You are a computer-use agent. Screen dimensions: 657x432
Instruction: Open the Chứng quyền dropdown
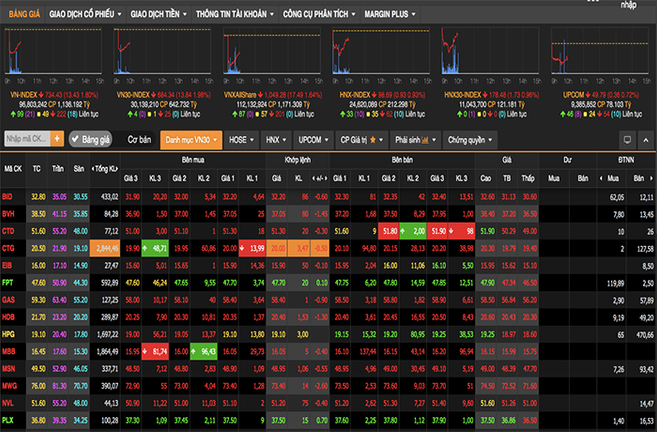[470, 140]
